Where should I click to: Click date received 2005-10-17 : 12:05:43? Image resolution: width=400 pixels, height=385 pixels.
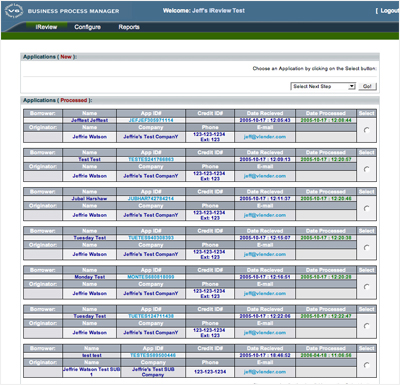pos(265,120)
